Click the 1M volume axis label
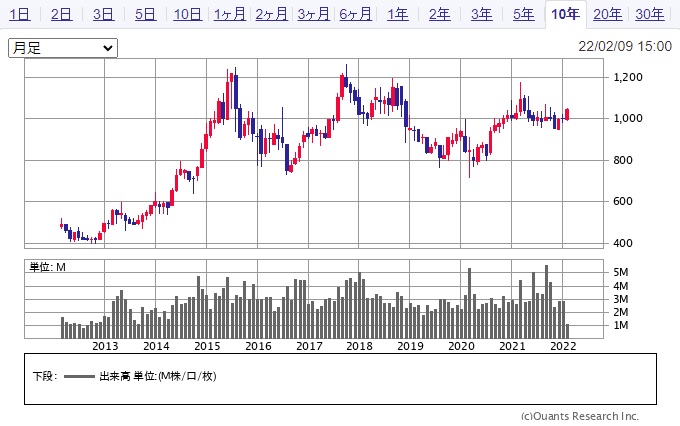 621,325
